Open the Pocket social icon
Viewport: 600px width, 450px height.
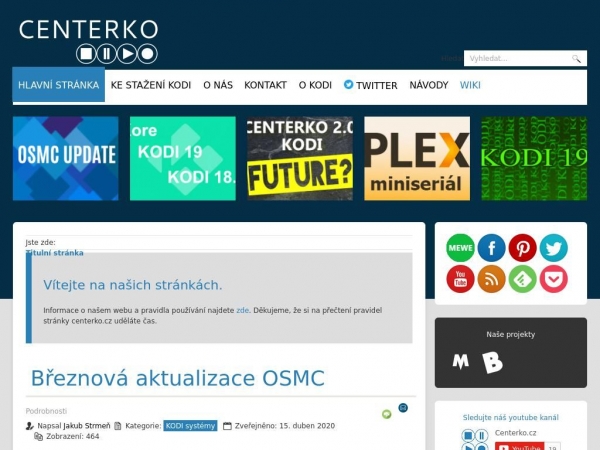[x=554, y=279]
